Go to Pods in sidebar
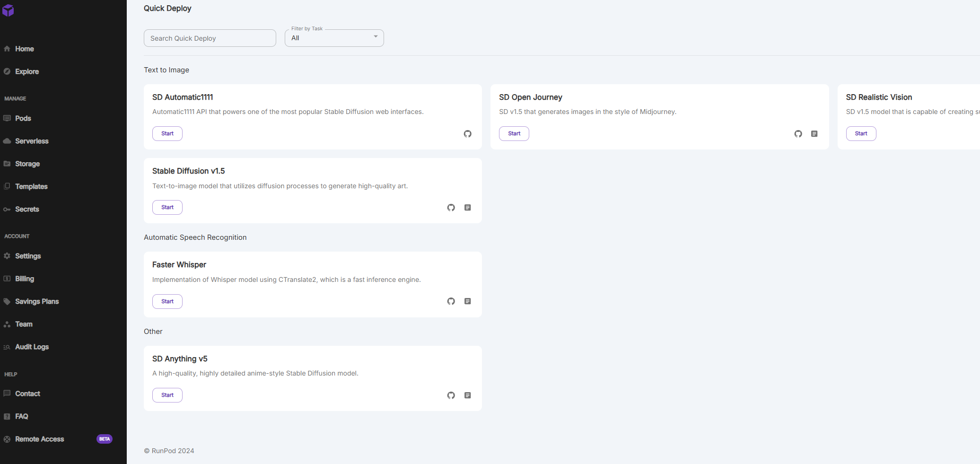980x464 pixels. tap(23, 118)
